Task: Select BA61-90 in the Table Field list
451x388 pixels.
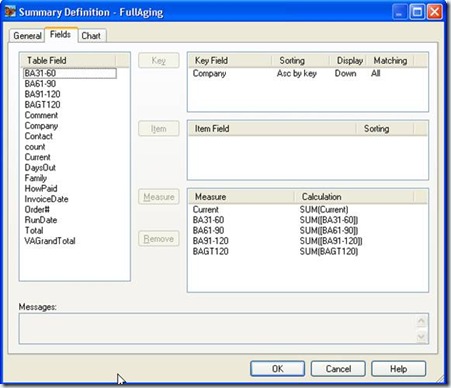Action: (x=40, y=84)
